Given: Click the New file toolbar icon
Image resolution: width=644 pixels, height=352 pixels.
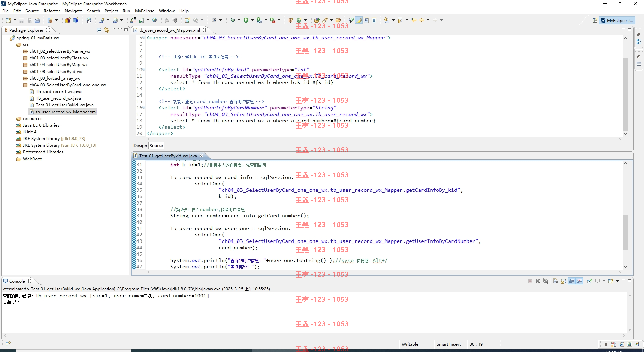Looking at the screenshot, I should [8, 20].
